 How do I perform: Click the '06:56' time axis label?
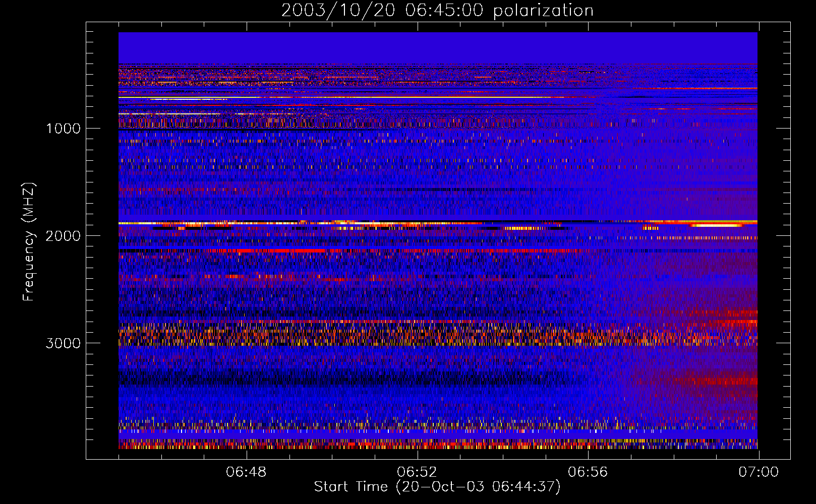(x=588, y=472)
